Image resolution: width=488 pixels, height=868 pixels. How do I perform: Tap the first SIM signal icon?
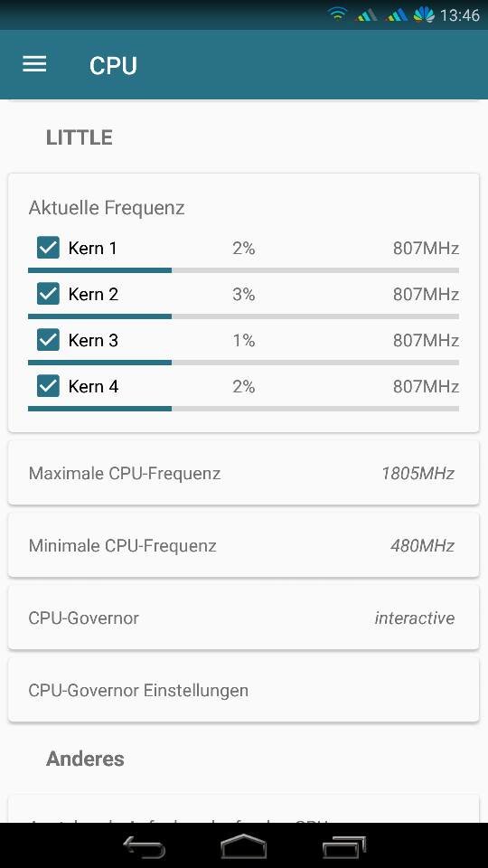pyautogui.click(x=366, y=15)
